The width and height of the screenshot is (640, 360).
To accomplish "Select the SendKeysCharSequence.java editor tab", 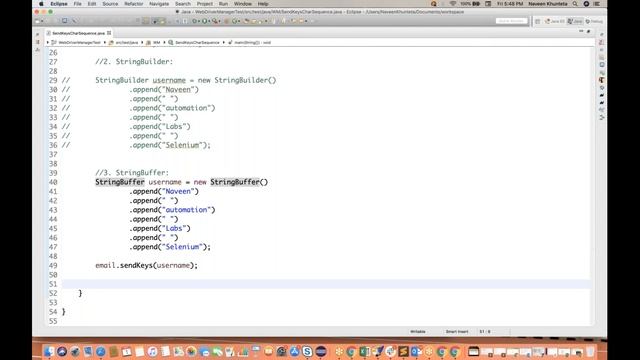I will (78, 33).
